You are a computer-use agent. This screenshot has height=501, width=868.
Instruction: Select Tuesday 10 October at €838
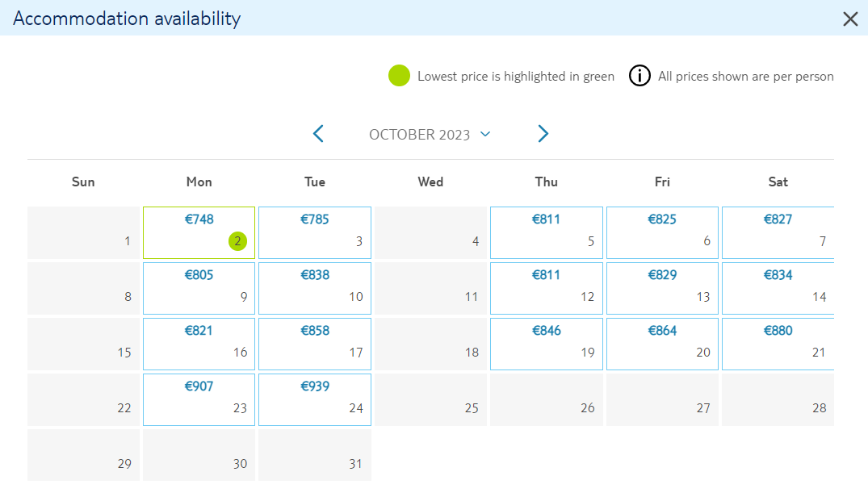click(315, 289)
